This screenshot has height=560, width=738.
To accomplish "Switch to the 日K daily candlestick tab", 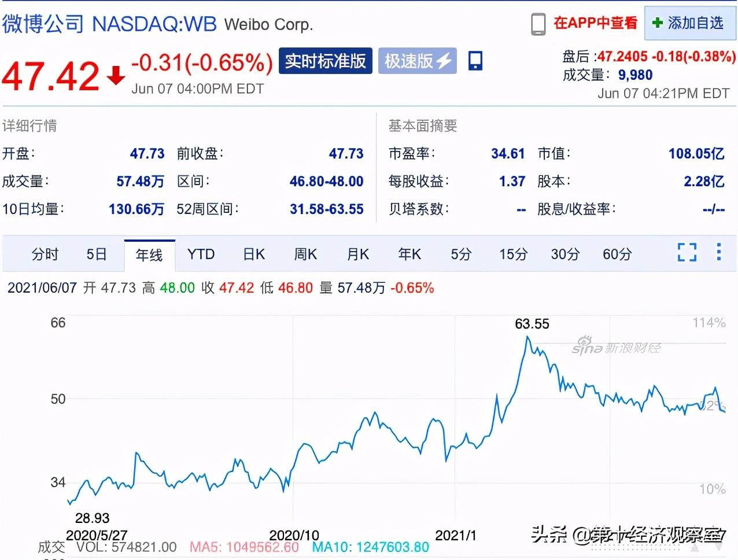I will tap(253, 253).
